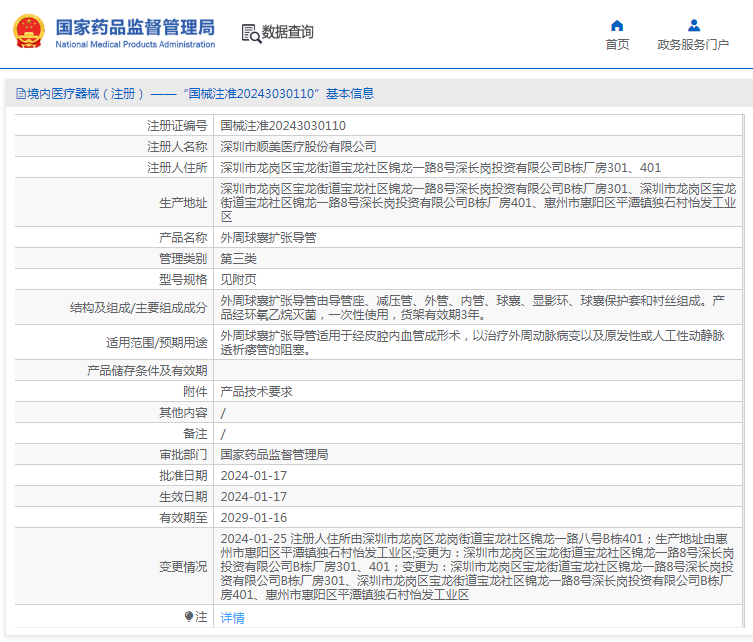Click the 批准日期 value 2024-01-17
This screenshot has width=753, height=642.
(x=254, y=476)
